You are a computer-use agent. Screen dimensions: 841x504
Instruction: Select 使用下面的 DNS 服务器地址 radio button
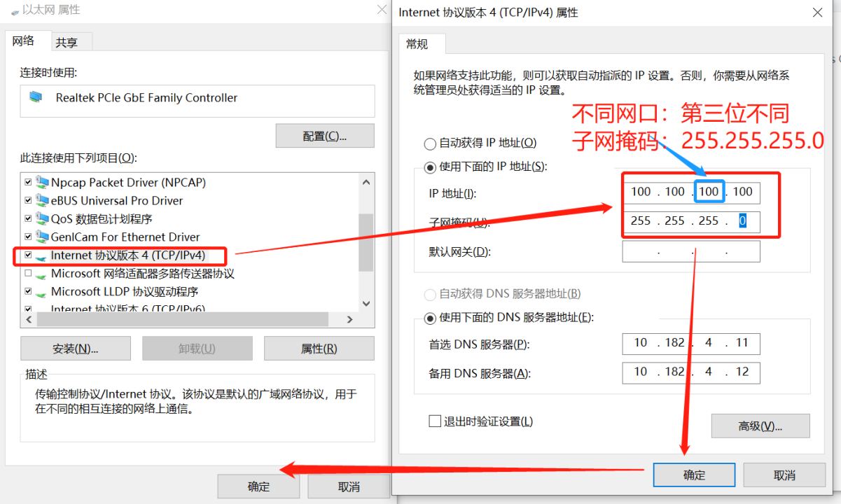pyautogui.click(x=430, y=318)
